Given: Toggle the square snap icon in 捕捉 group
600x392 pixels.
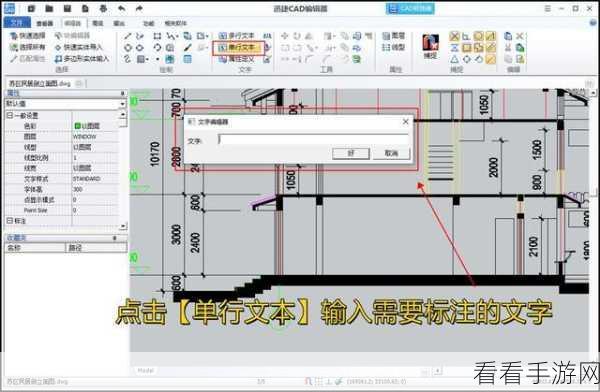Looking at the screenshot, I should [x=466, y=47].
